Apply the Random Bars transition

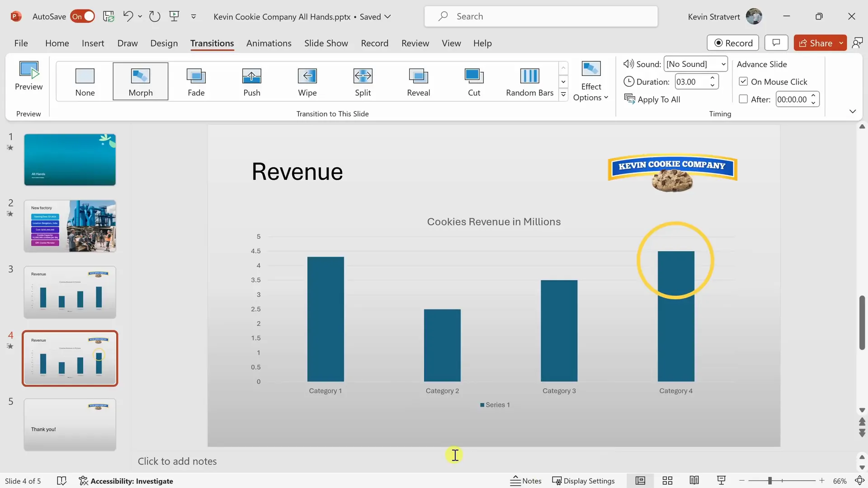(x=530, y=82)
